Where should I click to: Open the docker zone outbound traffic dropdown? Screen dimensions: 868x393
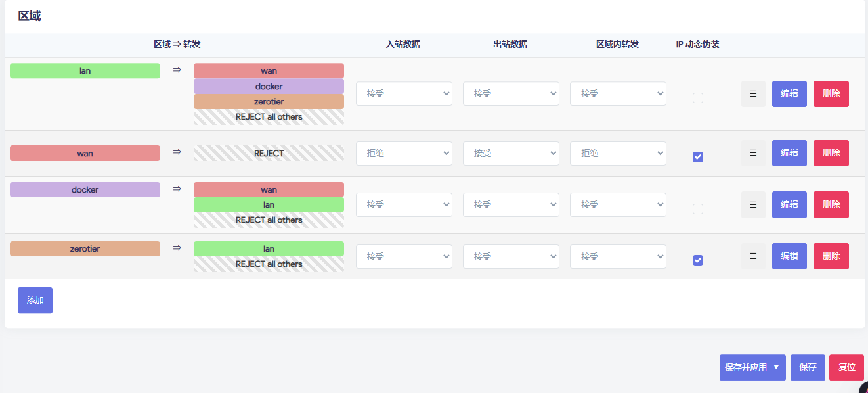point(511,204)
